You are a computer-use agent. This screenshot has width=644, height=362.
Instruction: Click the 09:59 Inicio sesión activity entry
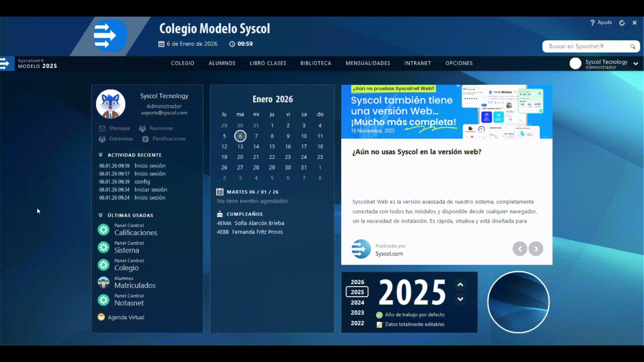[x=132, y=166]
